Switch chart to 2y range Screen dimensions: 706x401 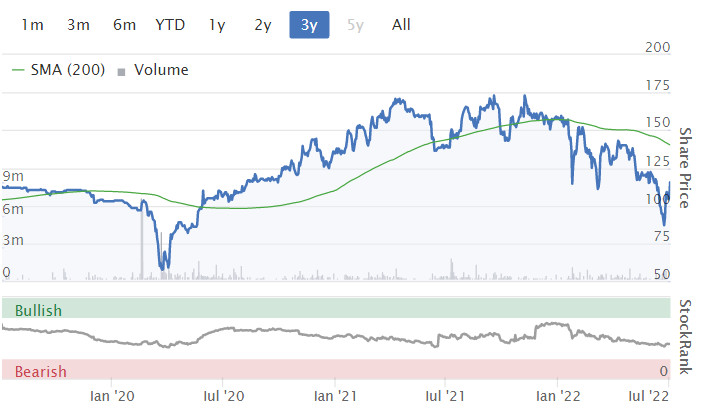click(263, 25)
